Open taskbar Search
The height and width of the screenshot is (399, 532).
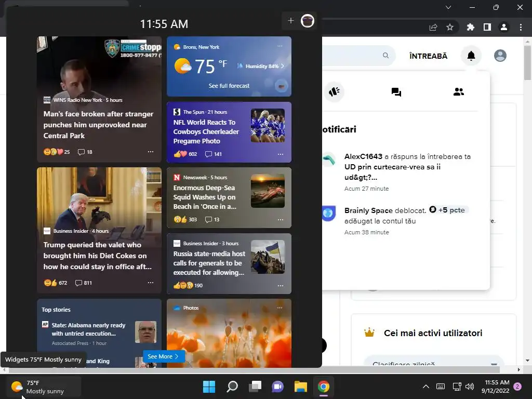coord(232,387)
